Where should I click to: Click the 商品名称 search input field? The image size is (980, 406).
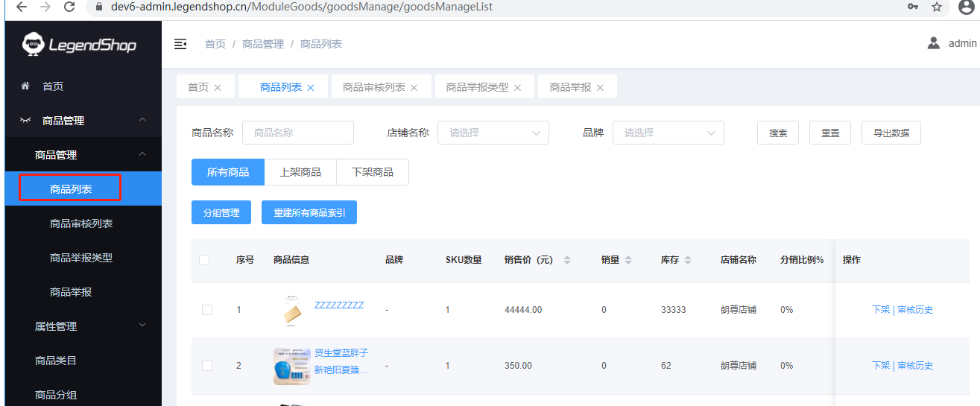point(298,133)
